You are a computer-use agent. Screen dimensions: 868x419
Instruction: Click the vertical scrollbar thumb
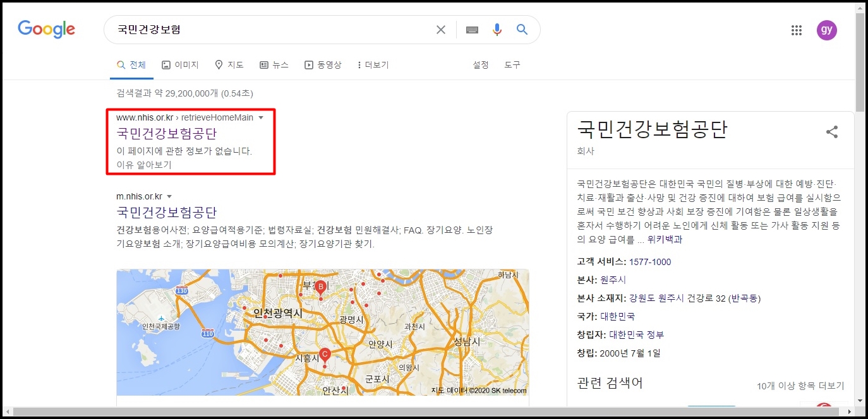pos(860,61)
